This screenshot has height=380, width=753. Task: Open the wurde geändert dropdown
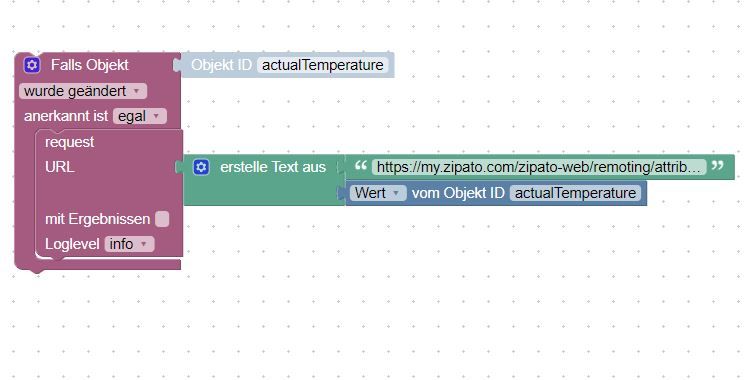pyautogui.click(x=83, y=91)
